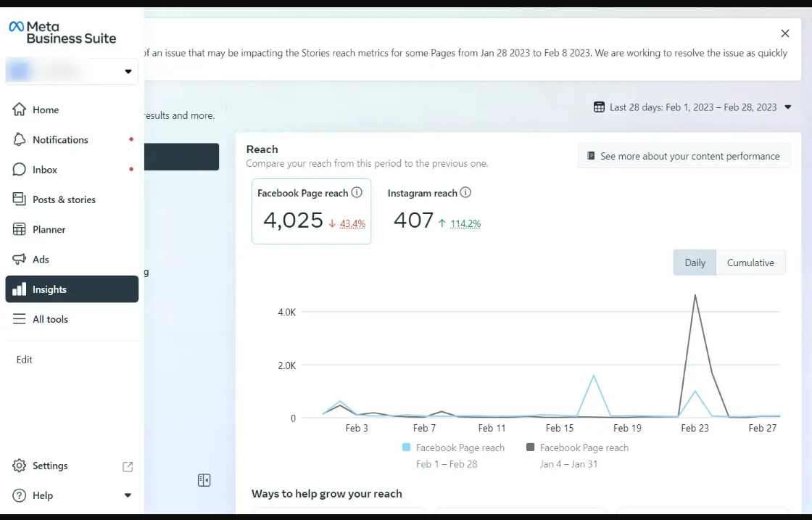Open Notifications bell icon

tap(20, 139)
